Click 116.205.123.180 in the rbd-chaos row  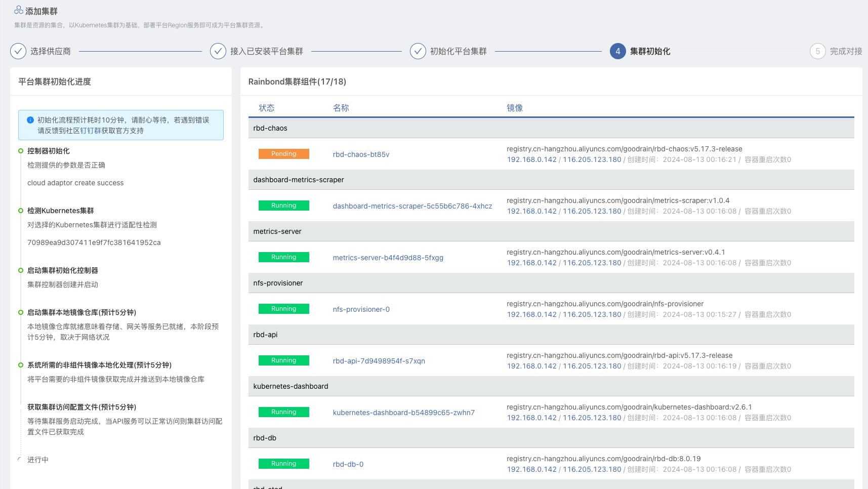592,159
